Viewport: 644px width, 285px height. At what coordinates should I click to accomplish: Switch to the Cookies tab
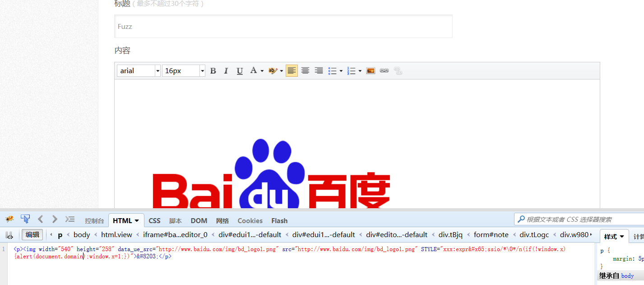coord(250,221)
